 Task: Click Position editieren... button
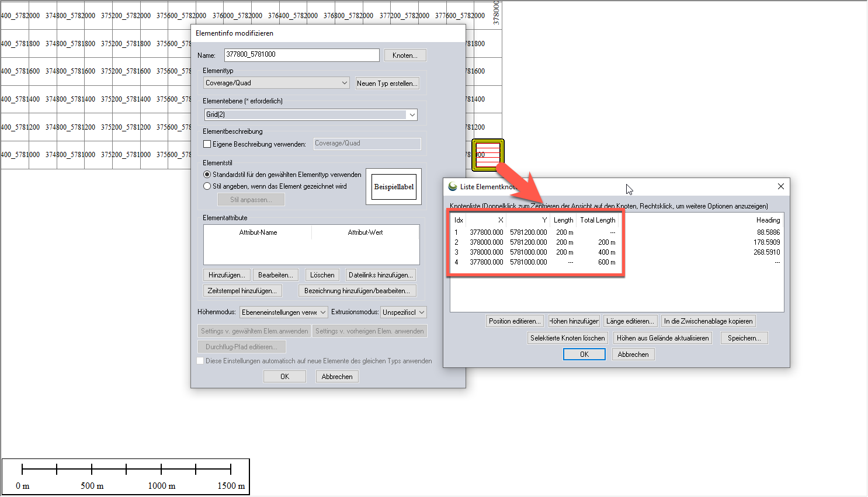(x=515, y=321)
